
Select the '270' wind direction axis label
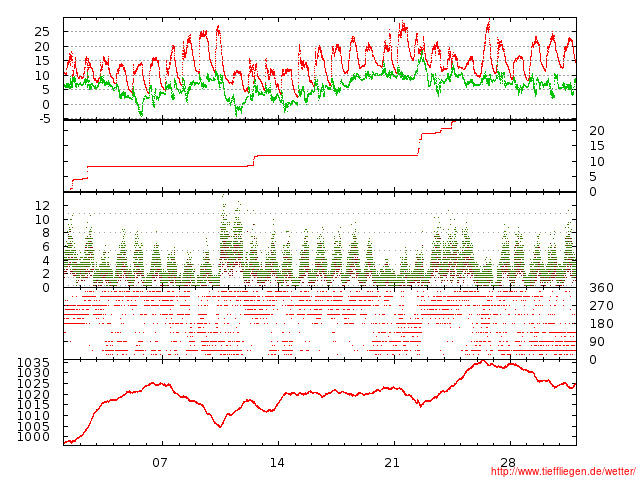[x=601, y=306]
